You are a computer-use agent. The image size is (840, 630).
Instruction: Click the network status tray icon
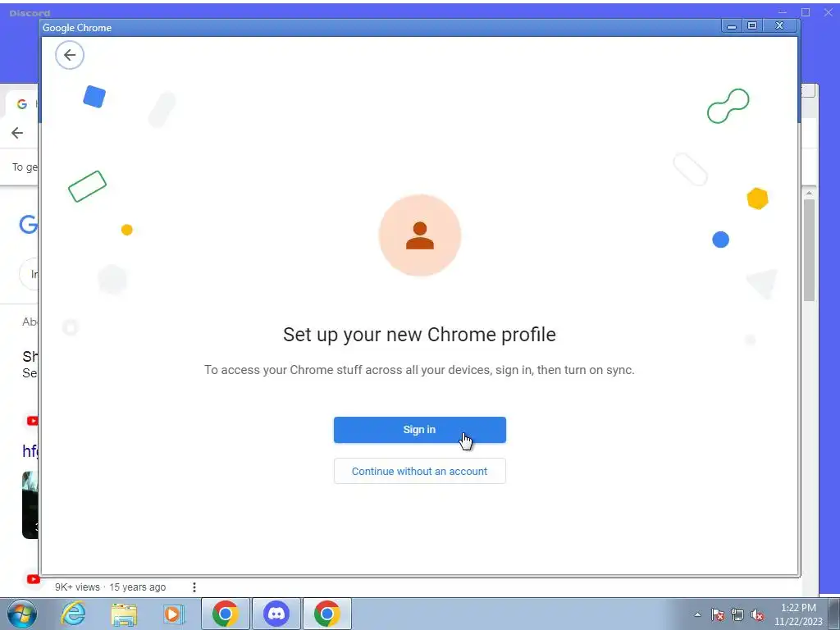coord(737,614)
